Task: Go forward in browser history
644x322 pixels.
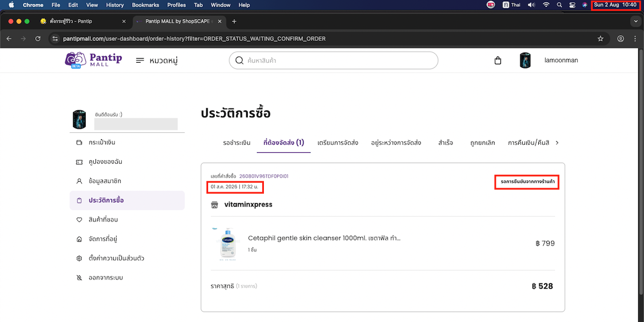Action: coord(24,39)
